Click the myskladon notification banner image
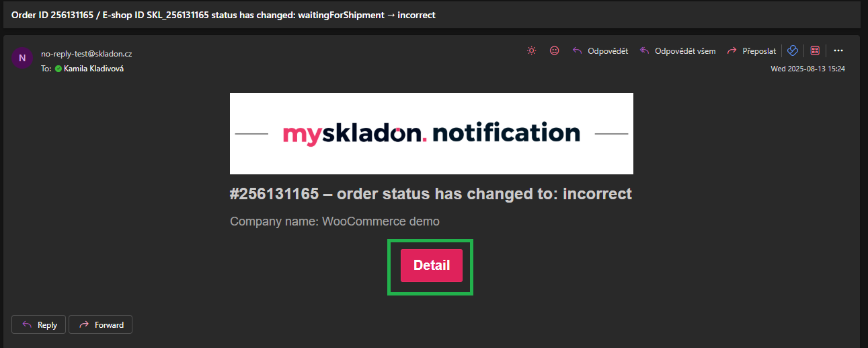The width and height of the screenshot is (868, 348). coord(432,133)
